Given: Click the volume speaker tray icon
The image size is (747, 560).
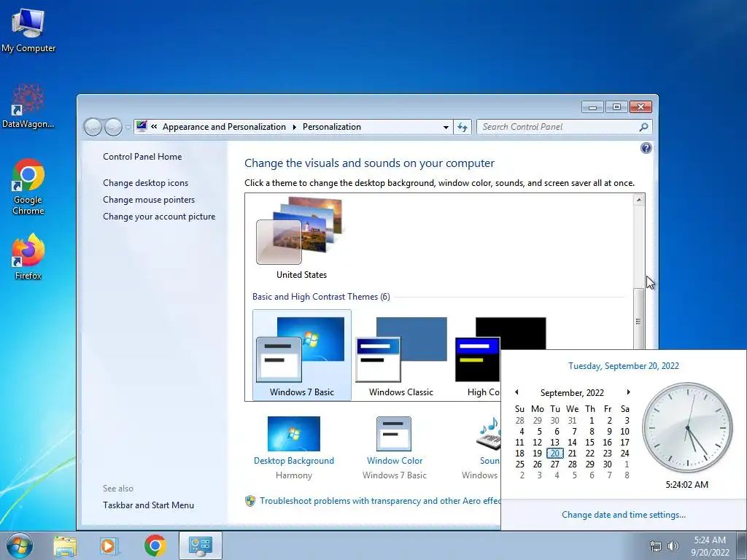Looking at the screenshot, I should [x=673, y=546].
